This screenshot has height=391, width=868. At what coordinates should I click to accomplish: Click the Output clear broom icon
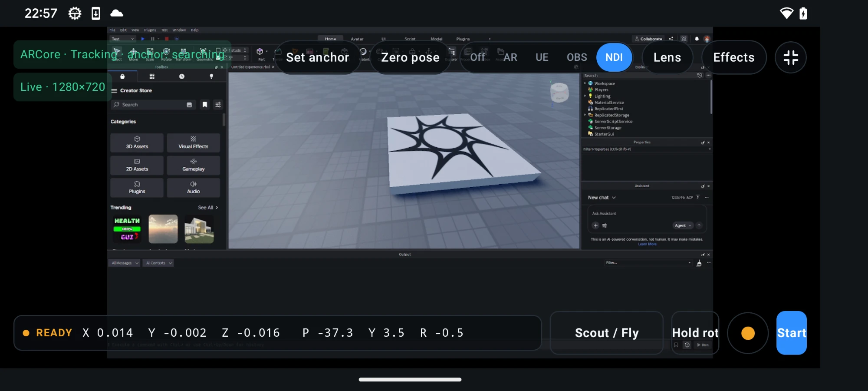[699, 263]
